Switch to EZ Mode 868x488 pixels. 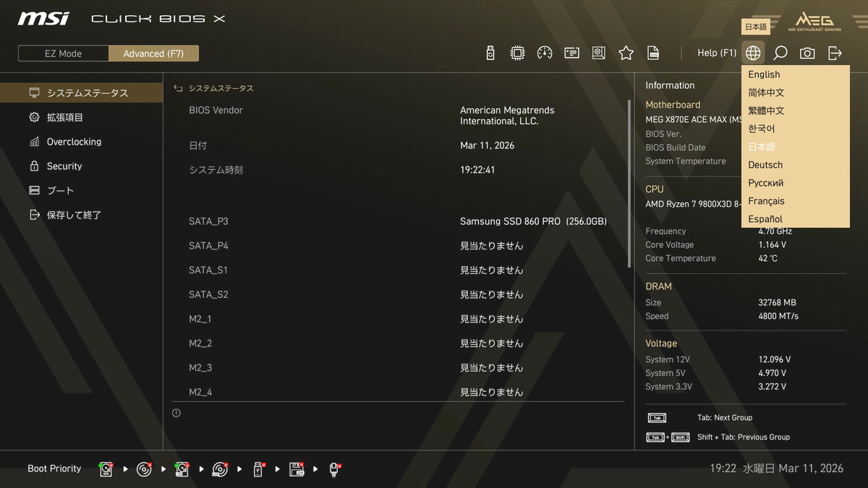(x=64, y=53)
